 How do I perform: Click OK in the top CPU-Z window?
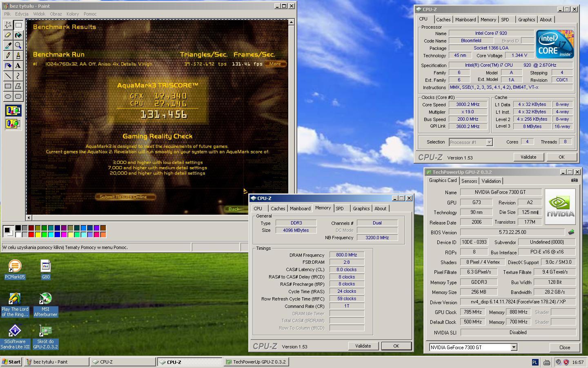click(561, 157)
